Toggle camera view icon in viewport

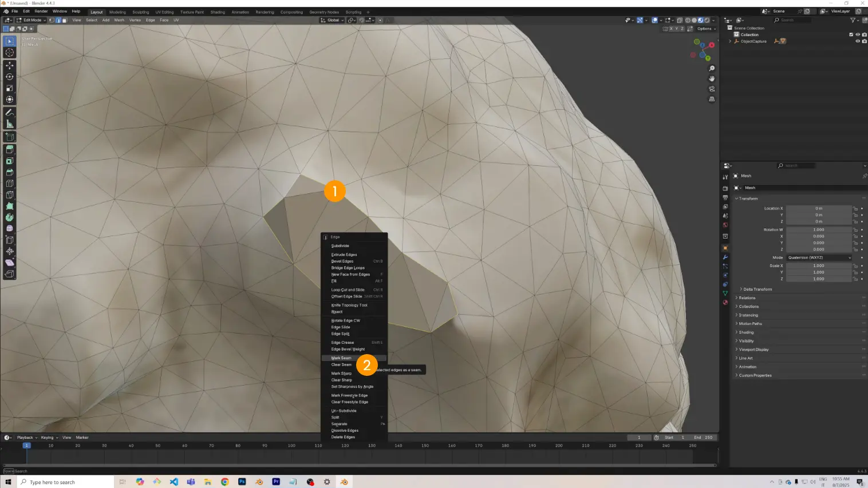coord(712,89)
